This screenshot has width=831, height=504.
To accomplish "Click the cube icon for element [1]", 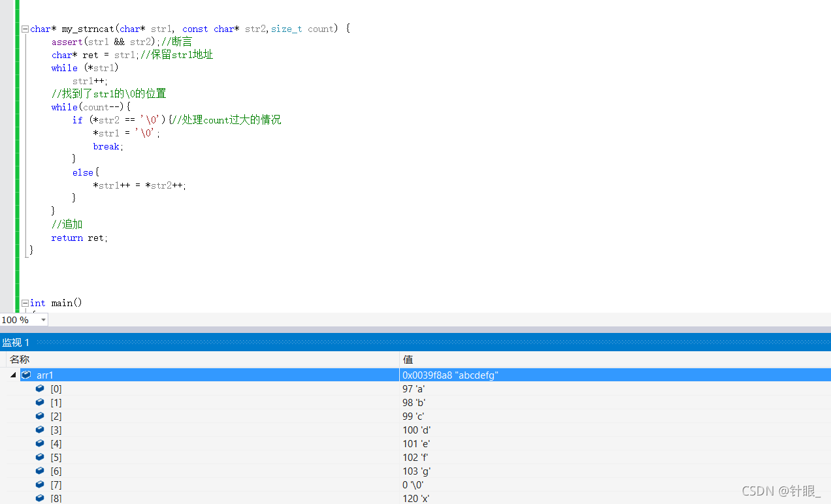I will pyautogui.click(x=40, y=402).
